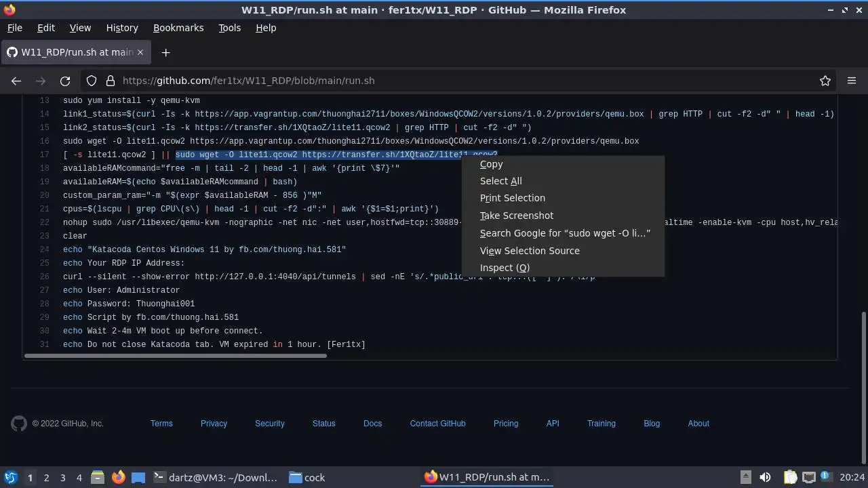Open the Blog footer link
868x488 pixels.
click(x=652, y=424)
